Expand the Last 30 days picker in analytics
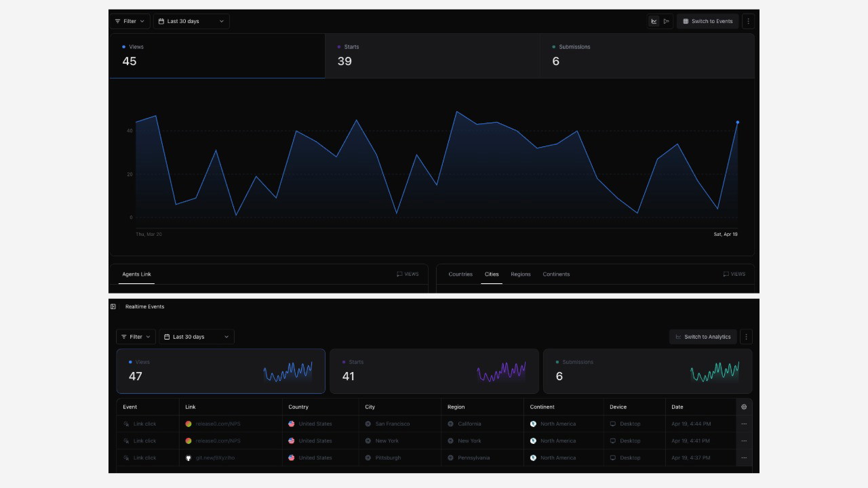The height and width of the screenshot is (488, 868). [x=191, y=21]
